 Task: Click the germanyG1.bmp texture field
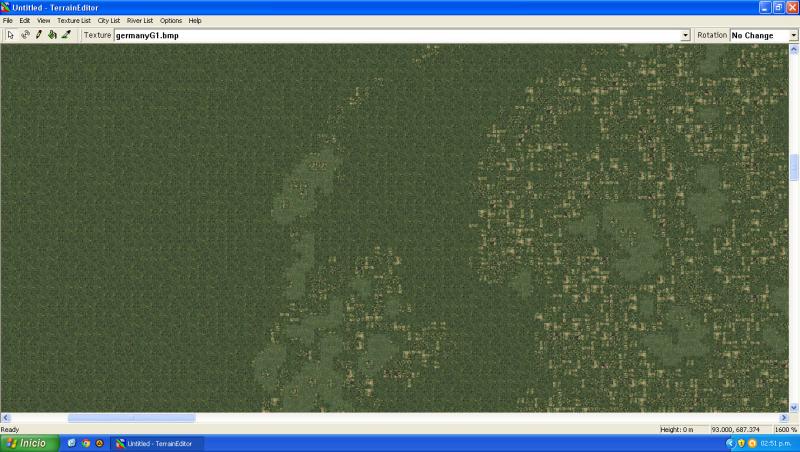coord(397,35)
